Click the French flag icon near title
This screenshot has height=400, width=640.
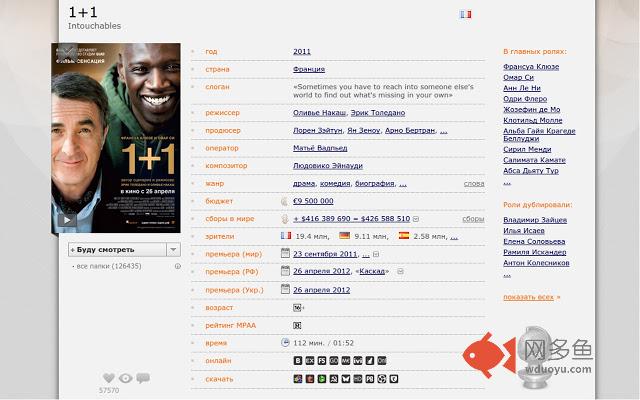466,15
